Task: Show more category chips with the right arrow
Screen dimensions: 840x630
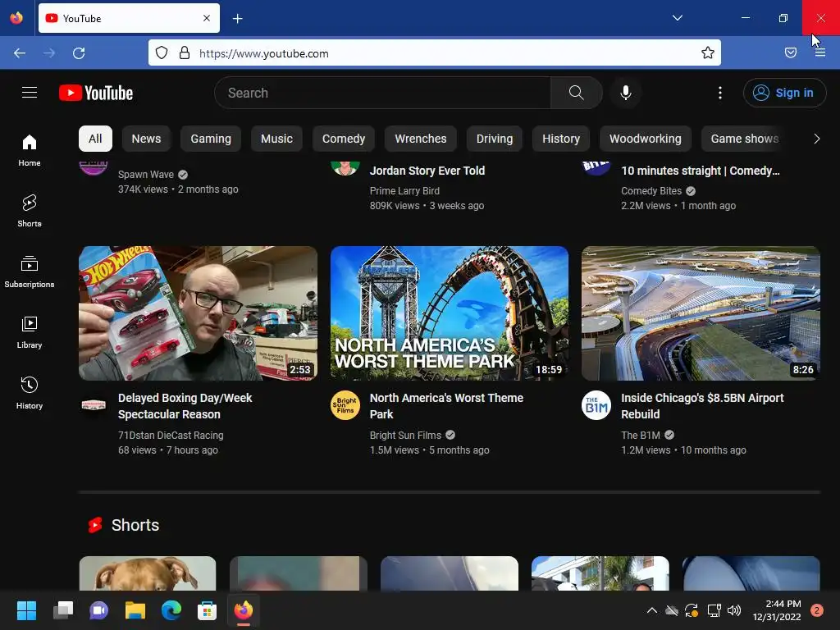Action: (x=816, y=139)
